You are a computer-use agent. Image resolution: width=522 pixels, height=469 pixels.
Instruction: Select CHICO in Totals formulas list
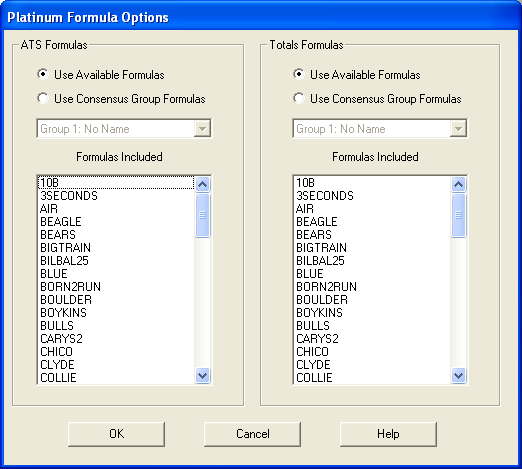[x=372, y=352]
